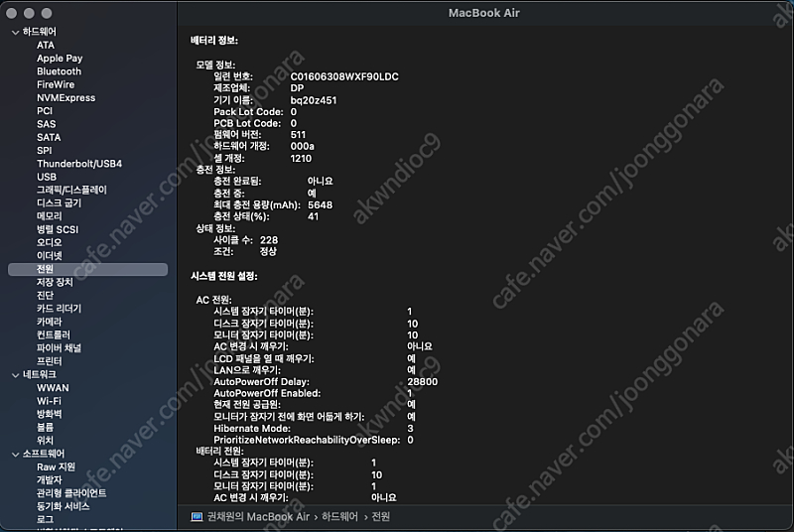Open 그래픽/디스플레이 information
794x532 pixels.
[71, 190]
